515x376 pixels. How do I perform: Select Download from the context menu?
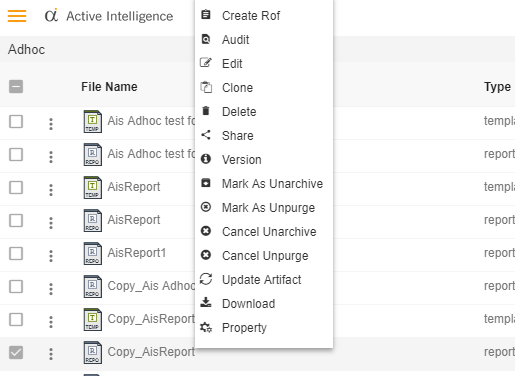pos(264,304)
